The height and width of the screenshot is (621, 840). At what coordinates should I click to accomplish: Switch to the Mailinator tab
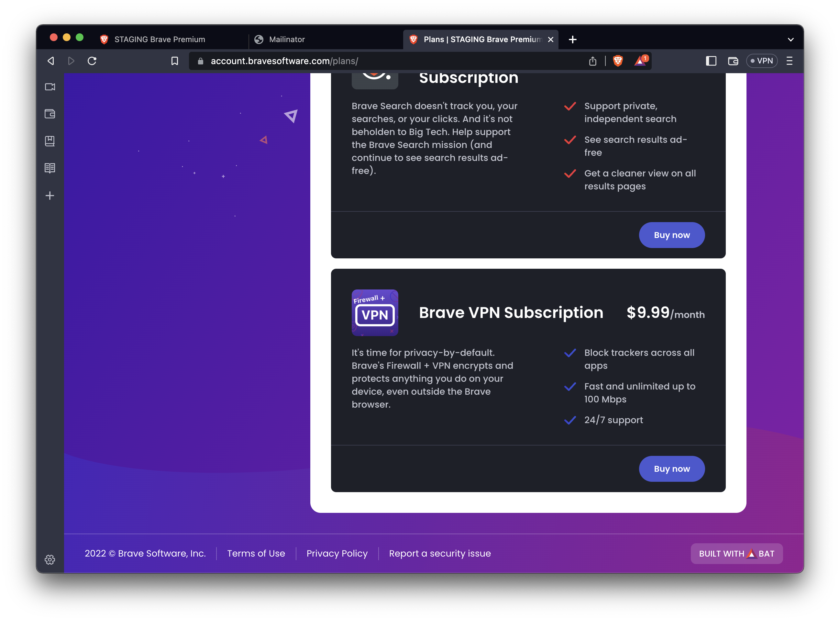click(x=287, y=39)
